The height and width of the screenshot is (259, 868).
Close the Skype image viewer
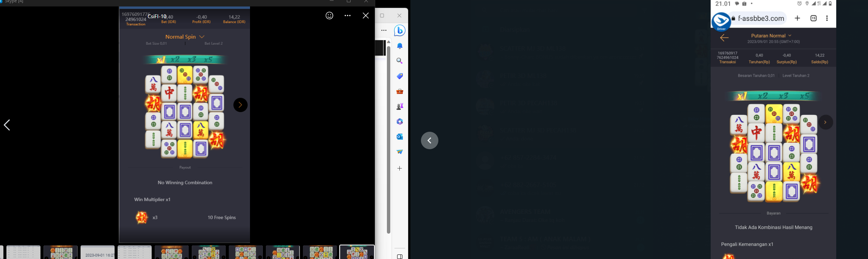click(366, 16)
